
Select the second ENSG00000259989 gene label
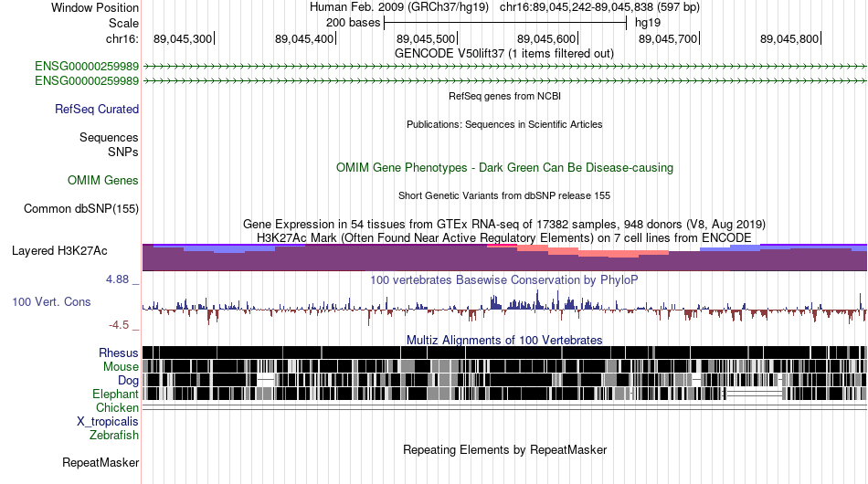point(87,80)
